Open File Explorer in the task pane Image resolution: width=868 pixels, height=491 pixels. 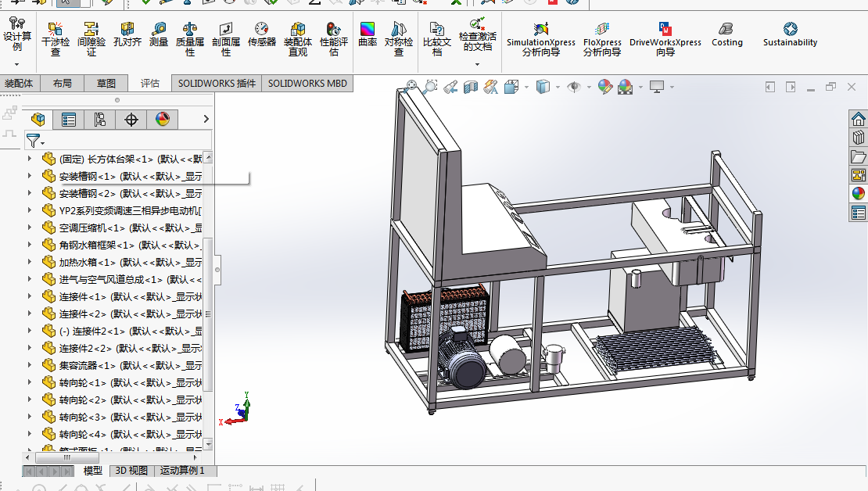point(858,156)
